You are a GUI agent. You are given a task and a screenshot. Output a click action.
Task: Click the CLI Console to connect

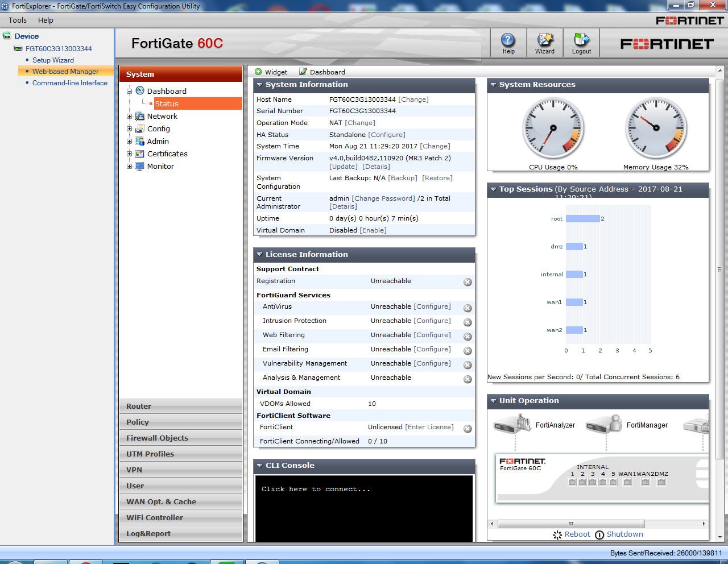click(x=364, y=508)
